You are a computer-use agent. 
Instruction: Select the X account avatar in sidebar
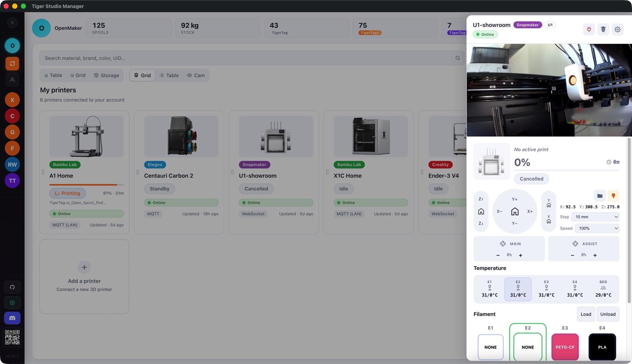pos(12,100)
